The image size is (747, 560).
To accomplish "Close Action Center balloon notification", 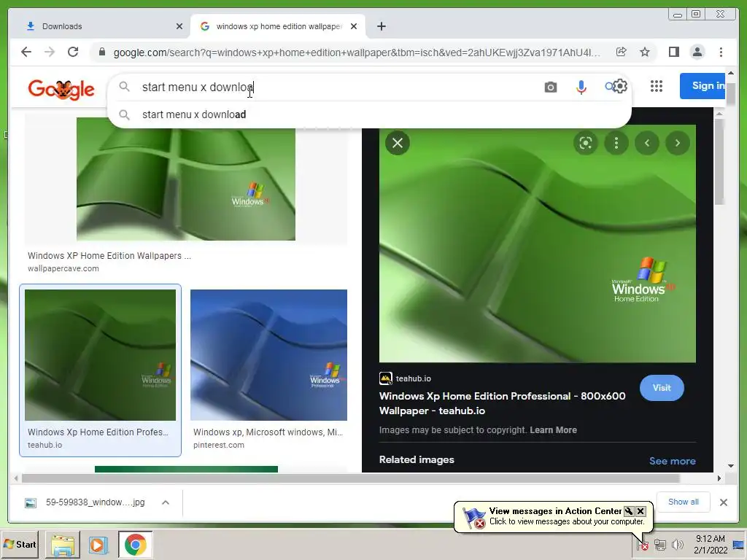I will (640, 511).
